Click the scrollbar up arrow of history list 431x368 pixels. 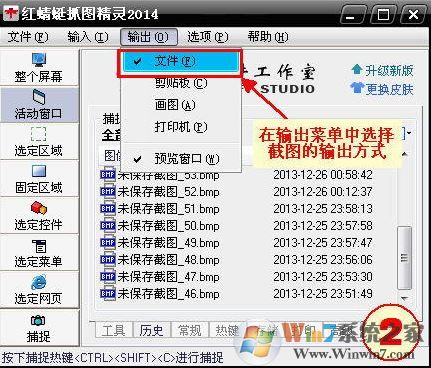point(405,154)
